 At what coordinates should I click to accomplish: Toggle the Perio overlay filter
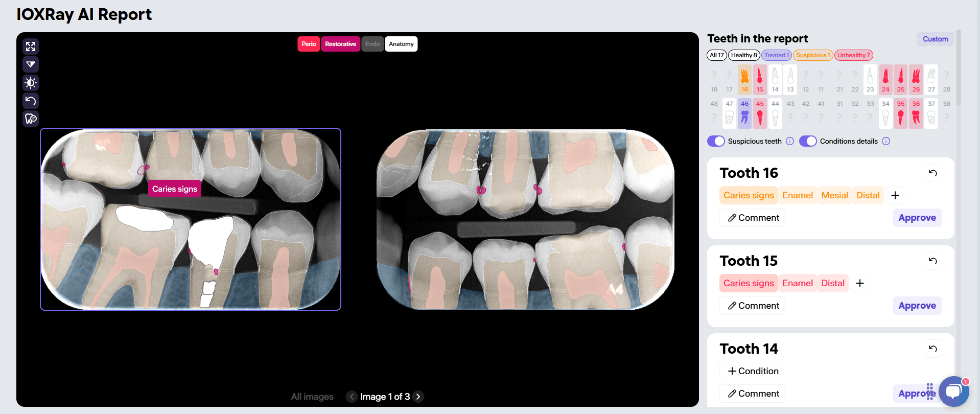coord(309,44)
